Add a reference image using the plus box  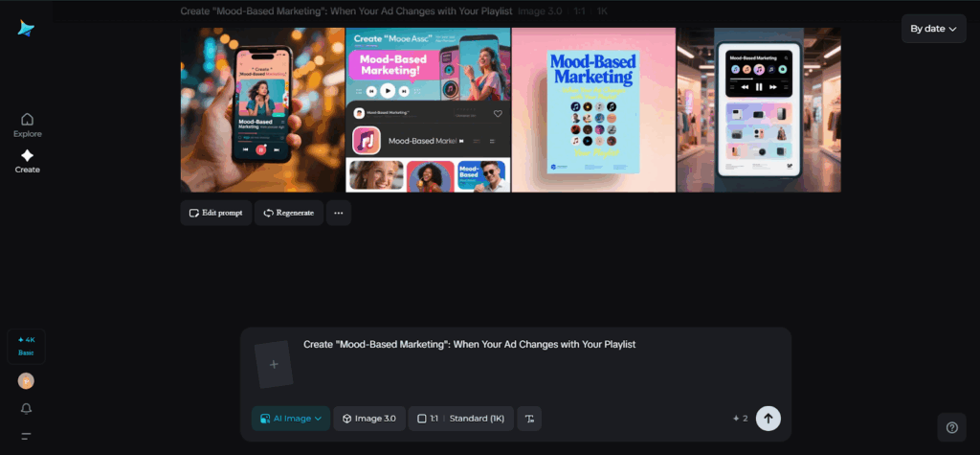[x=274, y=365]
